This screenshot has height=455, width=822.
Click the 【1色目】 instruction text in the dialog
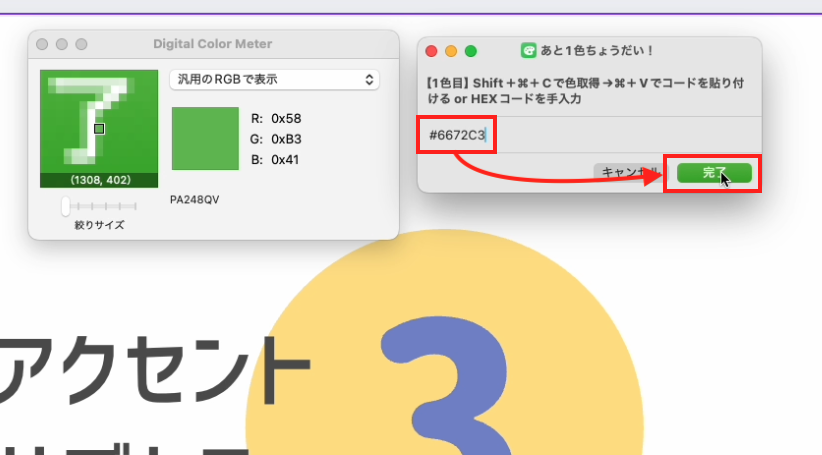coord(585,91)
